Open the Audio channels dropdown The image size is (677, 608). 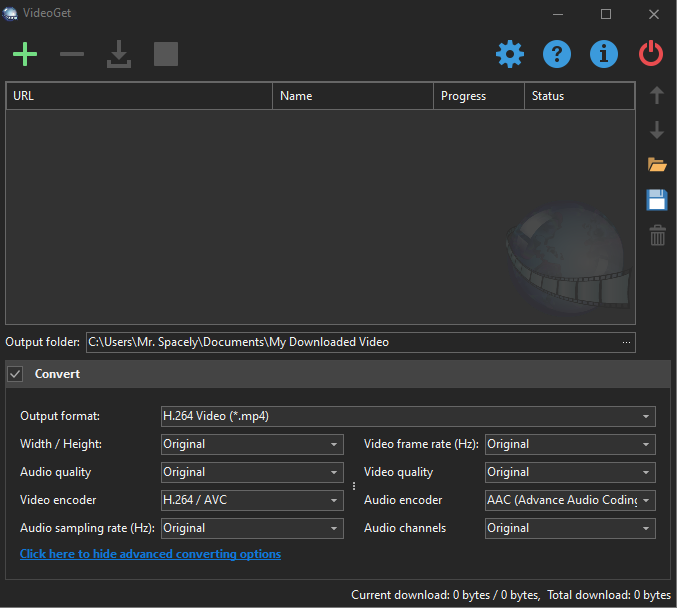point(570,528)
